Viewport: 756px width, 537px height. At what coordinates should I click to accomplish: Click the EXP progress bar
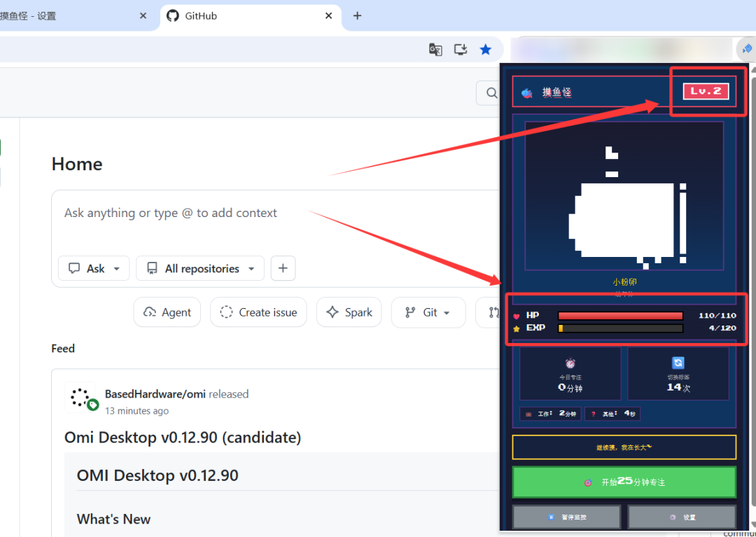(620, 329)
